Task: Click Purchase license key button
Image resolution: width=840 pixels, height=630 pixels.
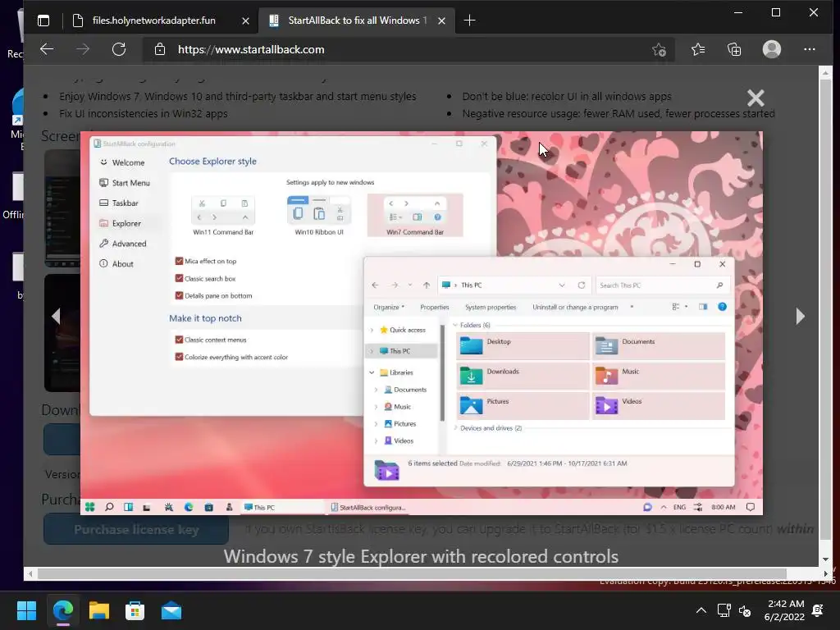Action: pos(136,529)
